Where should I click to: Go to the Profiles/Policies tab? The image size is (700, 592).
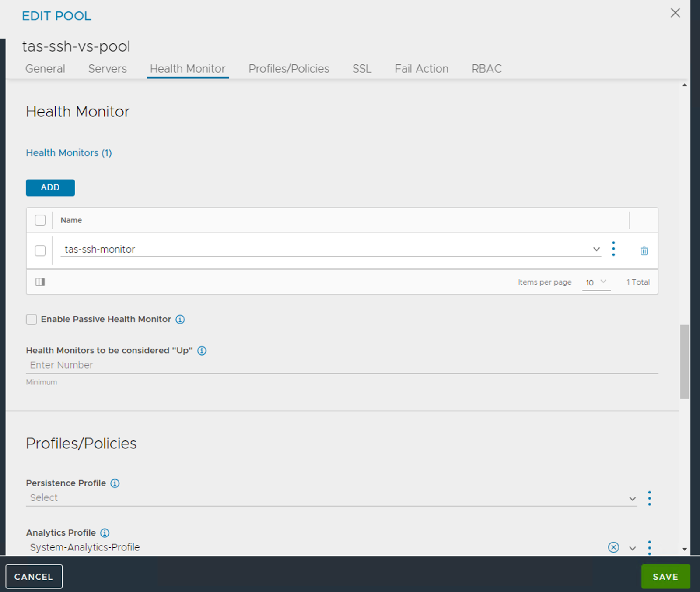tap(289, 69)
